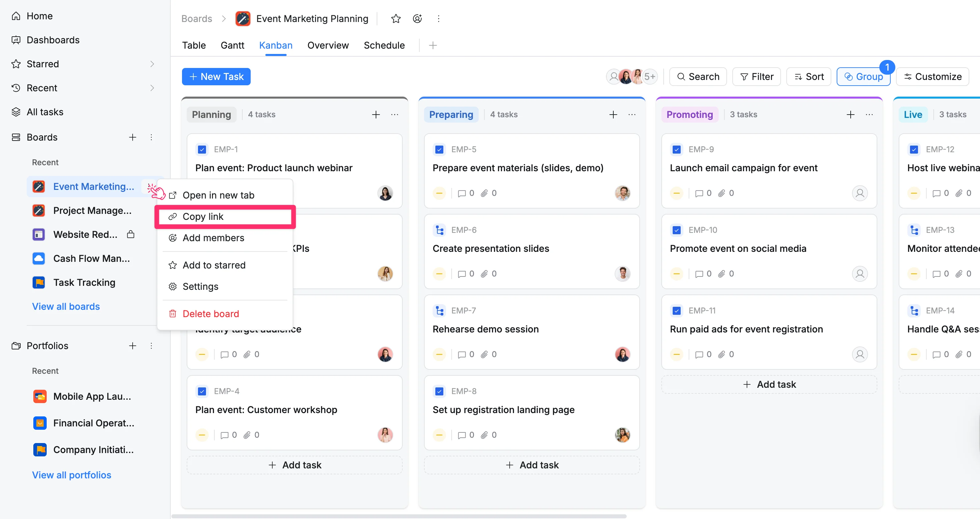
Task: Open Portfolios section more options
Action: [x=151, y=346]
